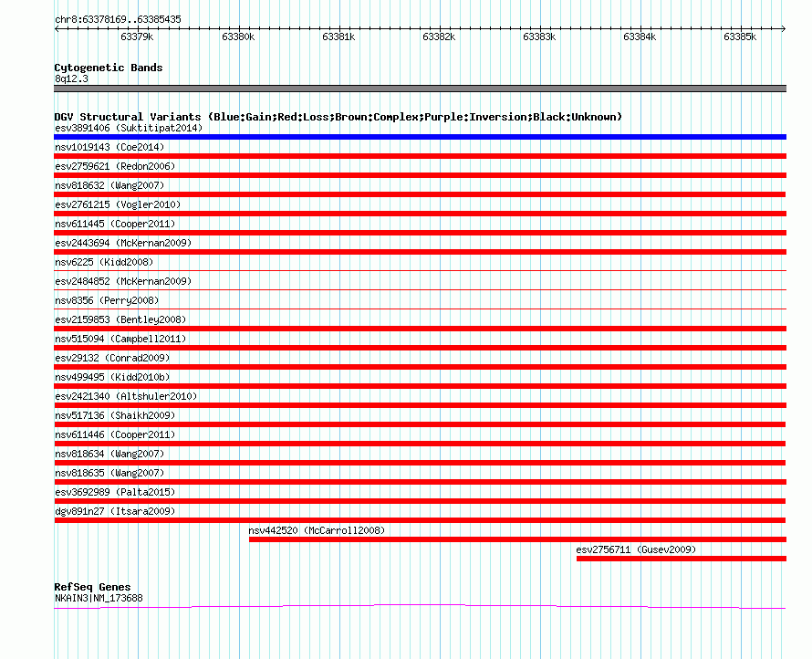
Task: Click the esv3891406 (Suktitipat2014) variant label
Action: [129, 128]
